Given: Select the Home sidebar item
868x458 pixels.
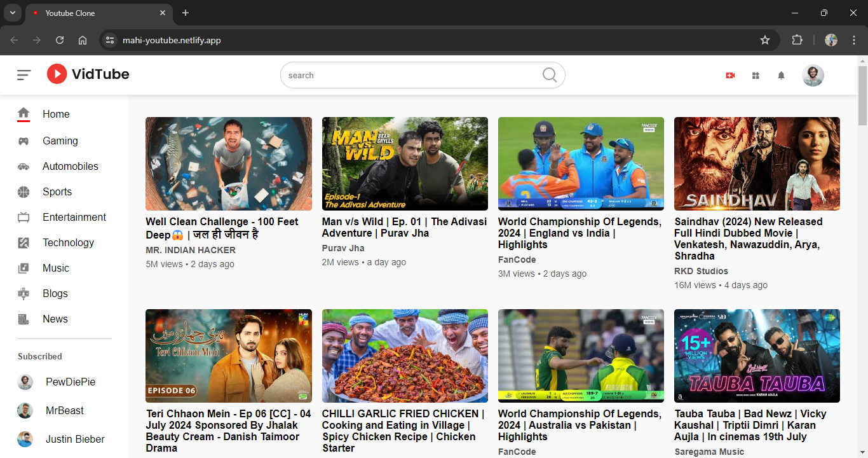Looking at the screenshot, I should 57,114.
